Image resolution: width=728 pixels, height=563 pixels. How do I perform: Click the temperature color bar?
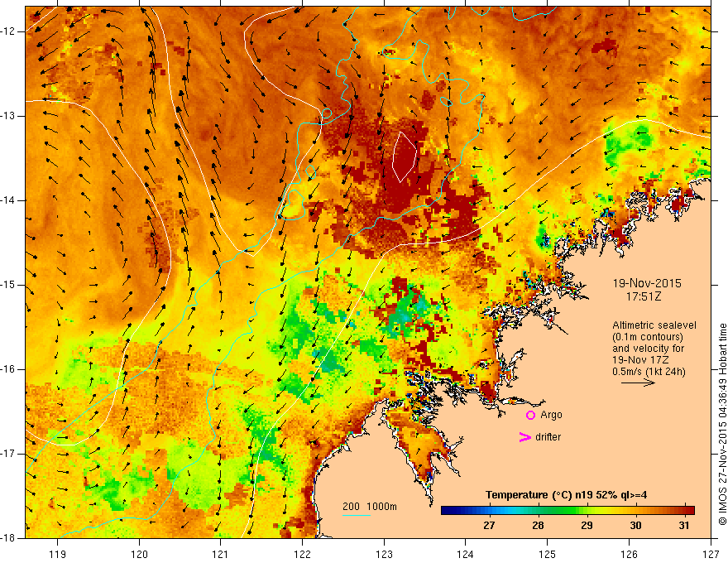(x=568, y=511)
